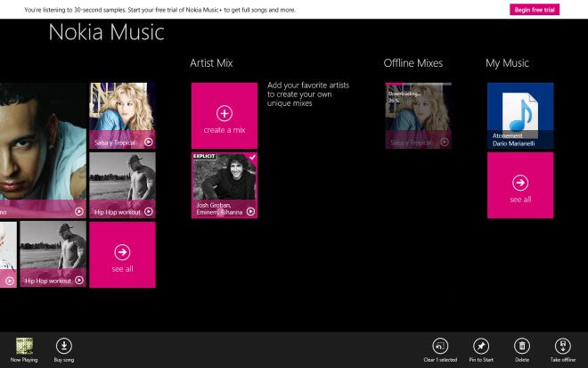Click the Nokia Music title
Screen dimensions: 588x368
(107, 32)
